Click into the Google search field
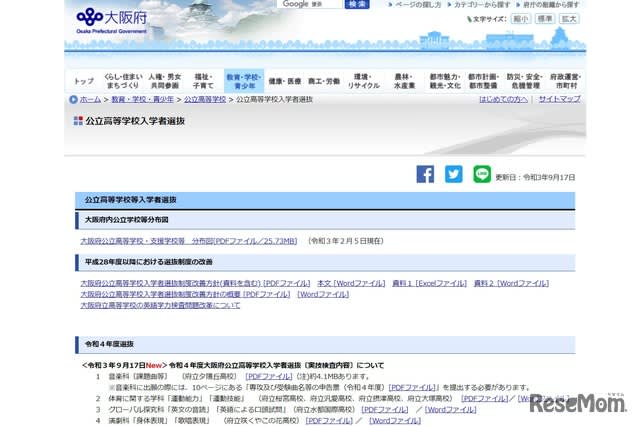 pyautogui.click(x=309, y=4)
